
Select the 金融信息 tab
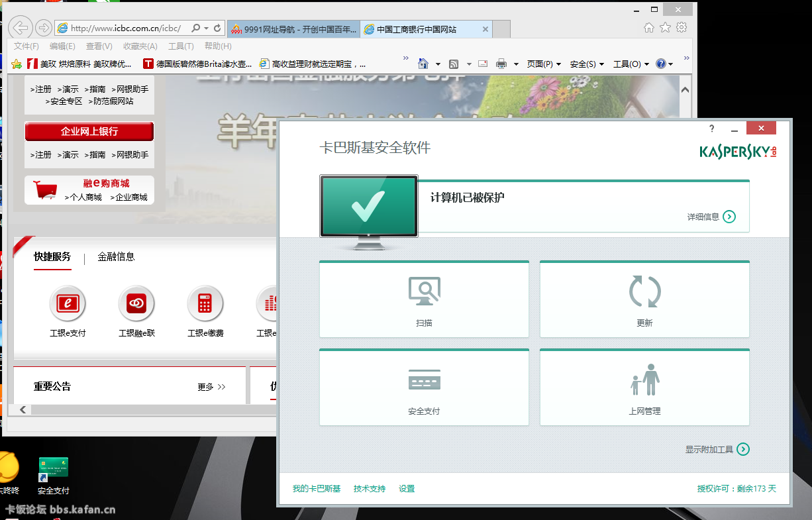pyautogui.click(x=116, y=256)
